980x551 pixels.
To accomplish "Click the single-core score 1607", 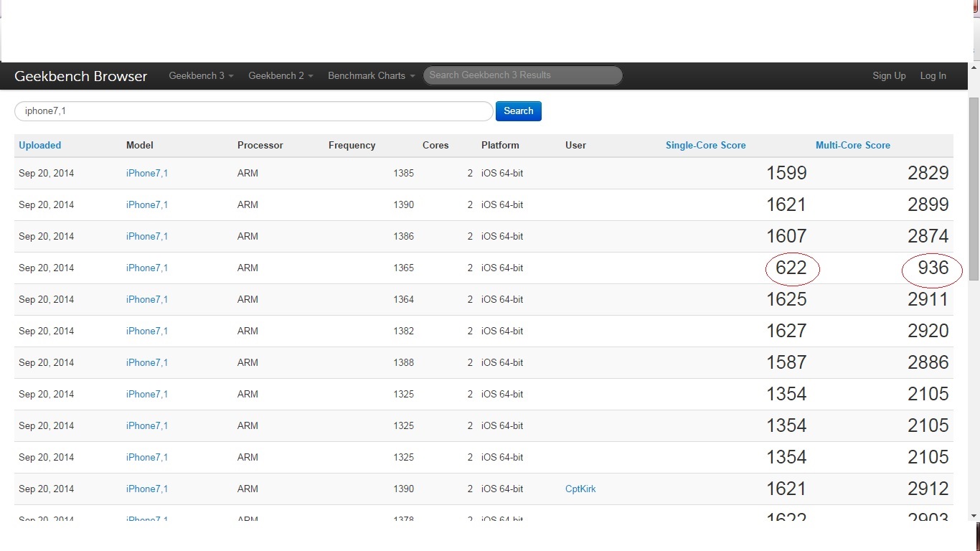I will [x=786, y=236].
